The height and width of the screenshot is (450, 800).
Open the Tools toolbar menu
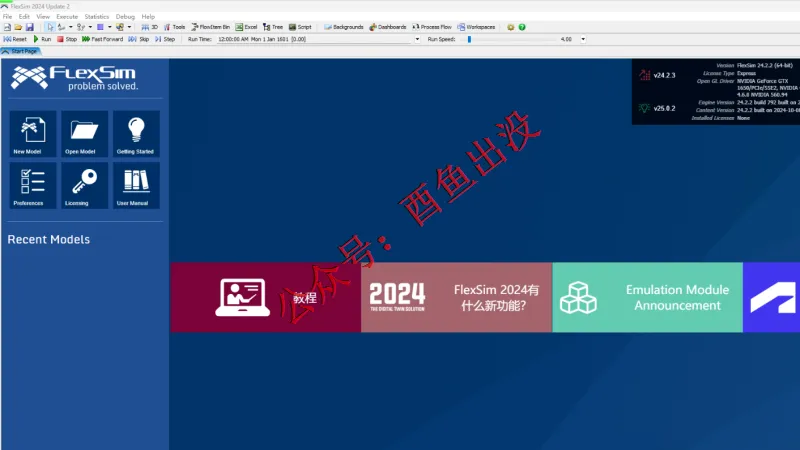tap(174, 27)
